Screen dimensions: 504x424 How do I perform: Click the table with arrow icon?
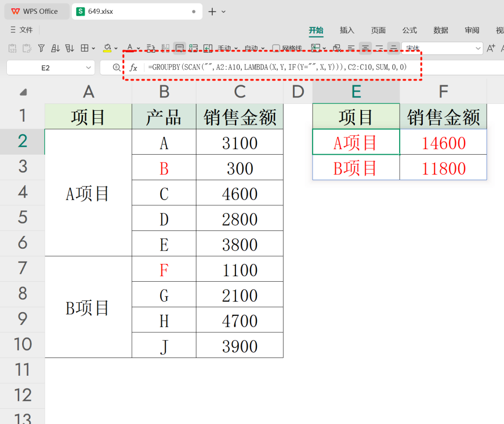tap(208, 48)
